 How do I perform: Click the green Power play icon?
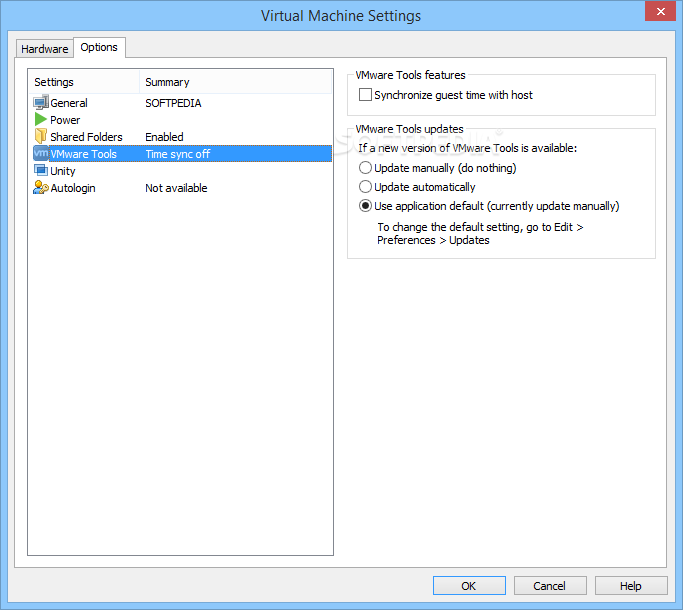(x=41, y=119)
